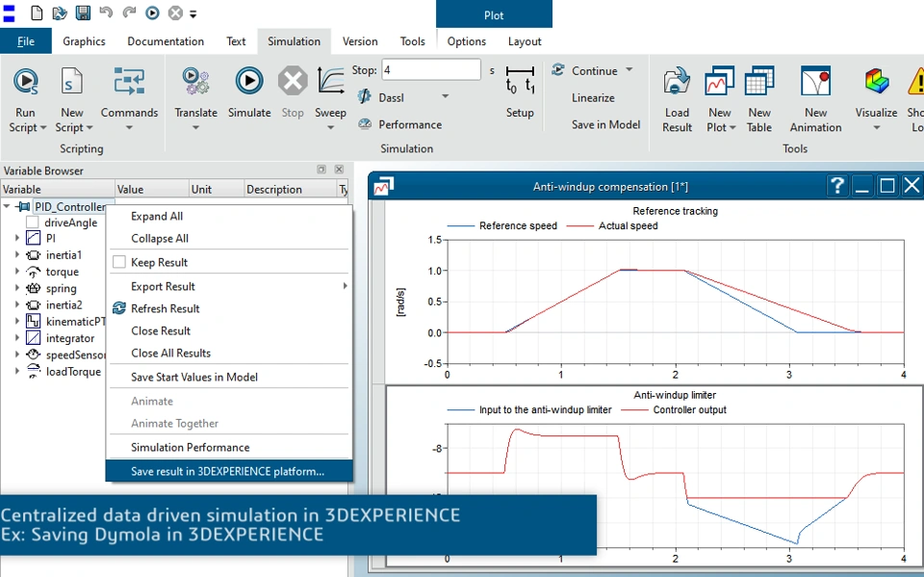The width and height of the screenshot is (924, 577).
Task: Click the New Plot icon
Action: coord(719,81)
